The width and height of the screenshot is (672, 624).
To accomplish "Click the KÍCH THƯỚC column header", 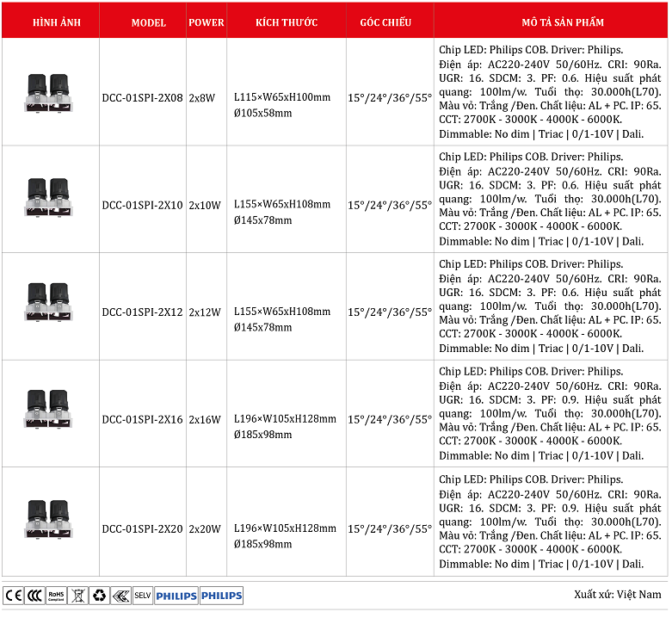I will tap(287, 22).
